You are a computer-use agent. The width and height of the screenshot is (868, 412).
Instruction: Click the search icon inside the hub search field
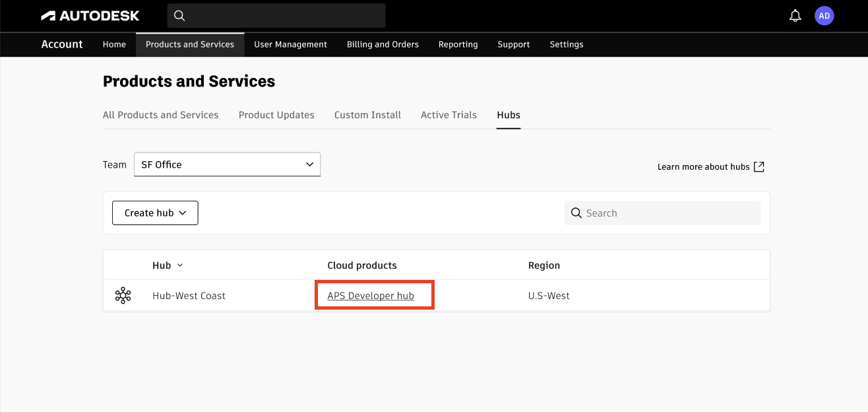(576, 213)
